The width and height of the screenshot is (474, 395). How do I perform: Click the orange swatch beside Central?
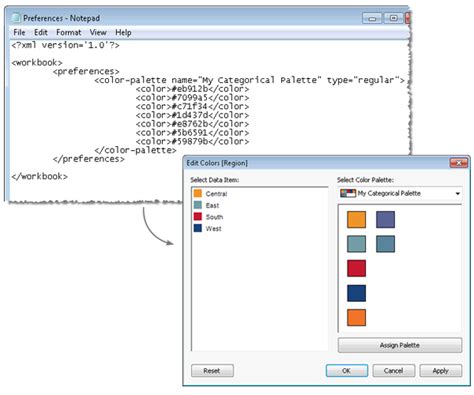coord(198,193)
